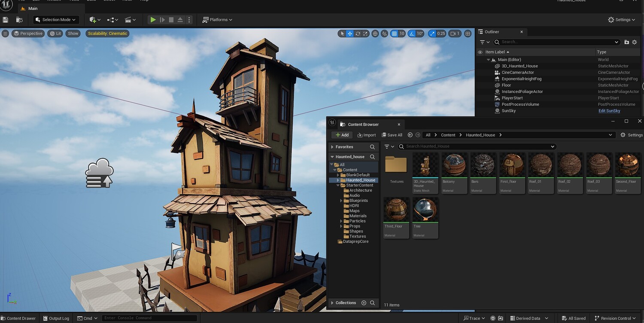The image size is (644, 323).
Task: Select the viewport Select (arrow) tool
Action: click(x=342, y=34)
